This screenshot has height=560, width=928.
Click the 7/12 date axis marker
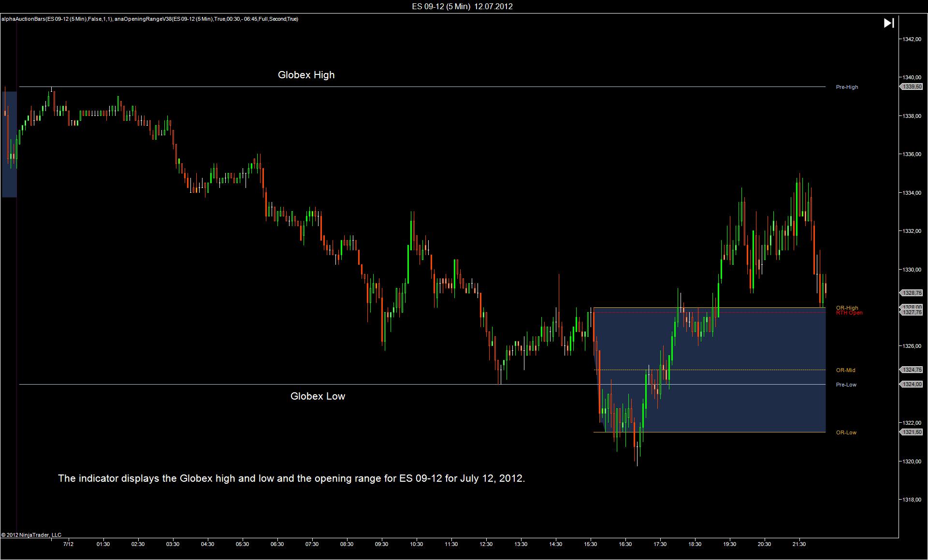[x=68, y=544]
